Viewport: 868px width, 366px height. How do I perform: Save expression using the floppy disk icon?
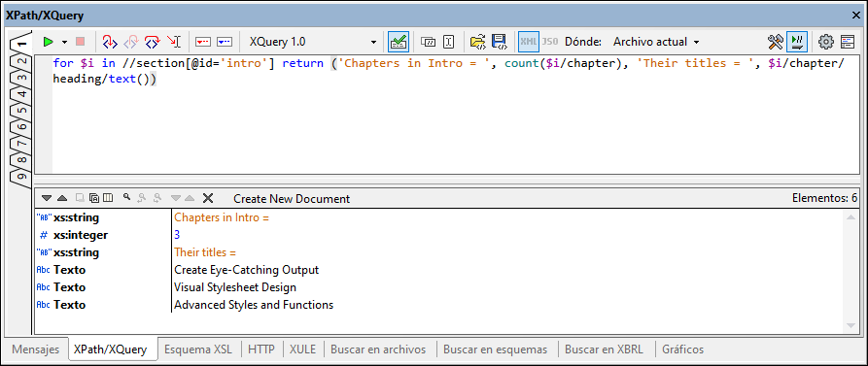click(x=500, y=42)
